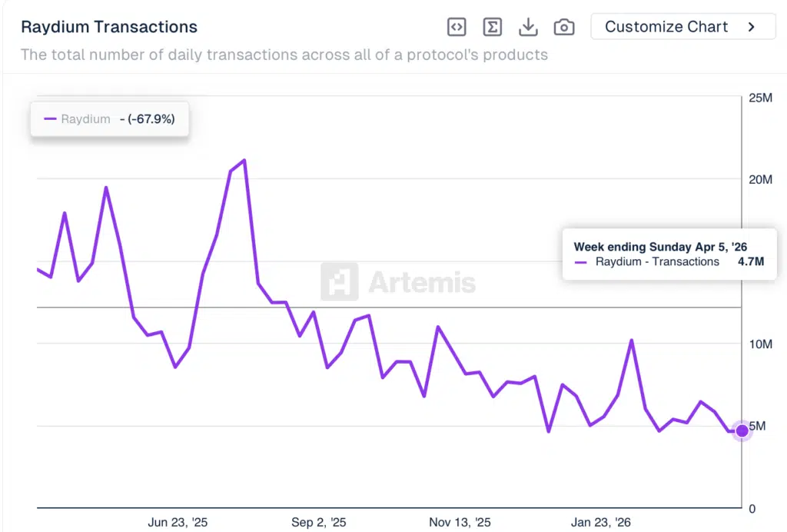Screen dimensions: 787x532
Task: Click the Raydium Transactions title
Action: [x=108, y=26]
